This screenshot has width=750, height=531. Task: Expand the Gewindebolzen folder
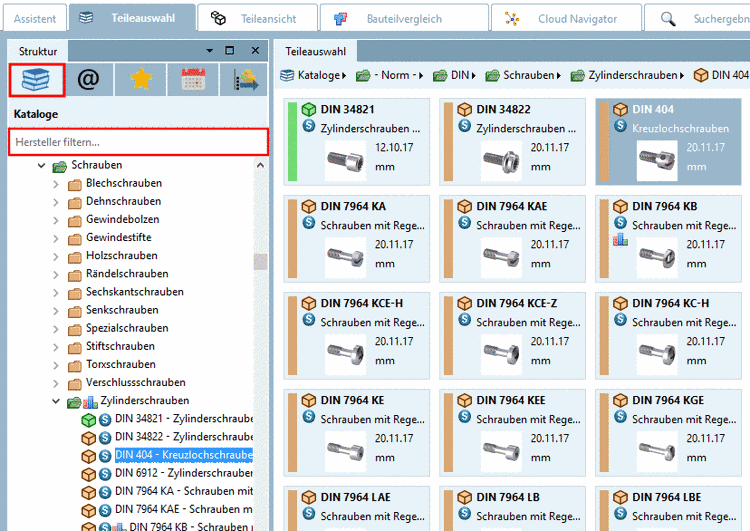pyautogui.click(x=56, y=221)
